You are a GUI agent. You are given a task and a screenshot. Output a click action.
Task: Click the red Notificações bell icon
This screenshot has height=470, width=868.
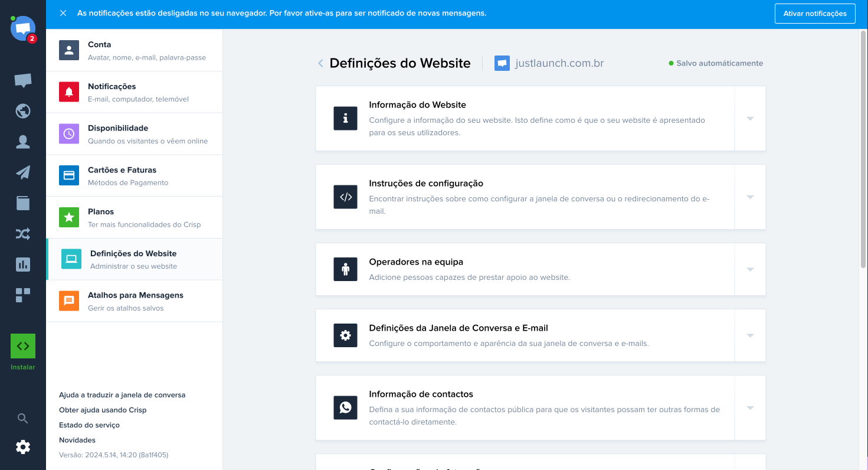[x=69, y=92]
